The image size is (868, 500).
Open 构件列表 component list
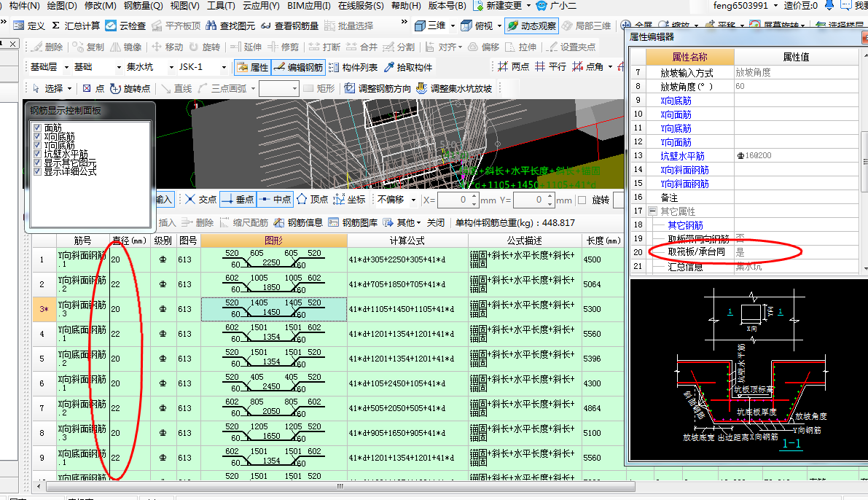353,67
